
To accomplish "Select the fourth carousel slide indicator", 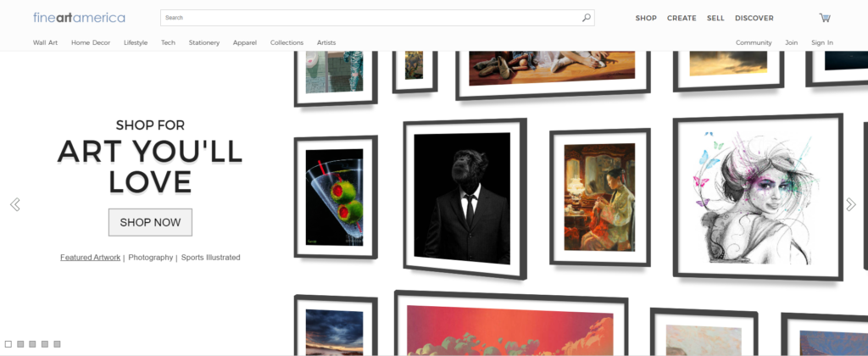I will (x=45, y=344).
